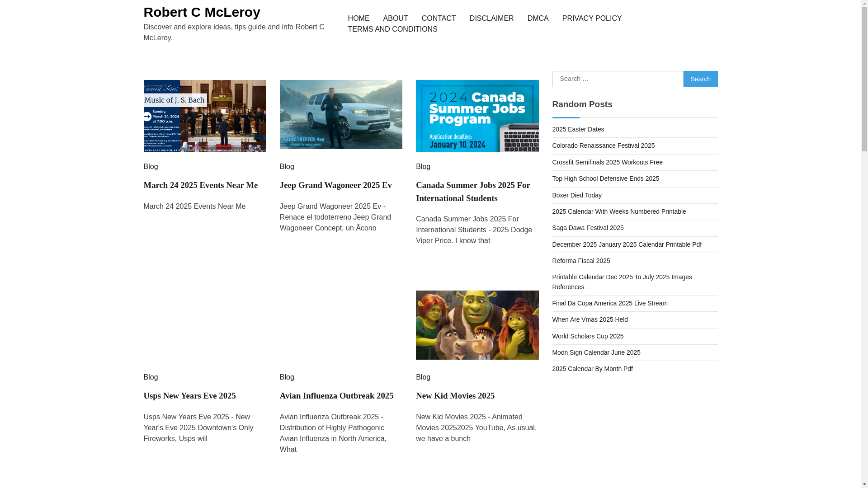Click Blog category above March 24 post
Image resolution: width=868 pixels, height=488 pixels.
tap(151, 167)
